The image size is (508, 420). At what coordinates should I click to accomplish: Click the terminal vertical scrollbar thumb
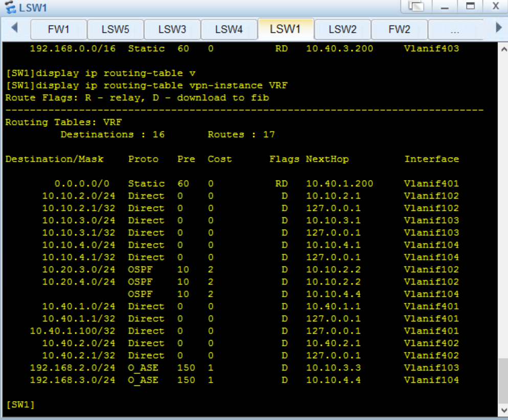click(503, 381)
